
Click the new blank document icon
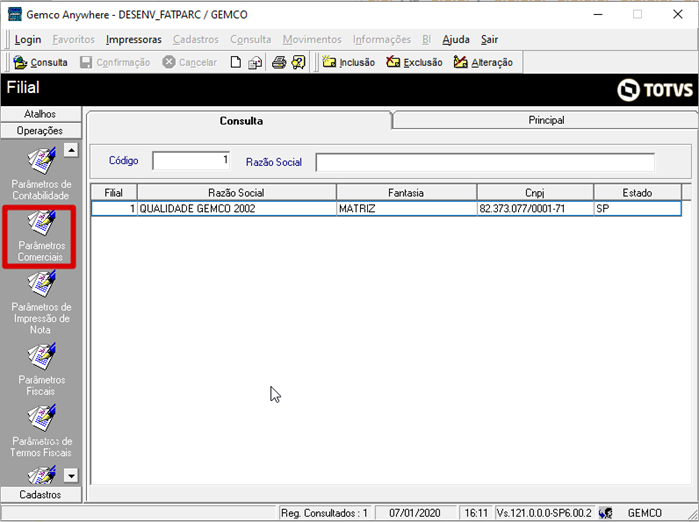click(x=235, y=62)
